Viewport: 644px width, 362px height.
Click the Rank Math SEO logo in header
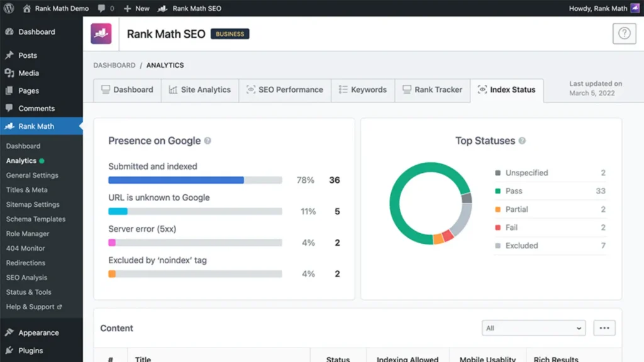click(x=101, y=34)
